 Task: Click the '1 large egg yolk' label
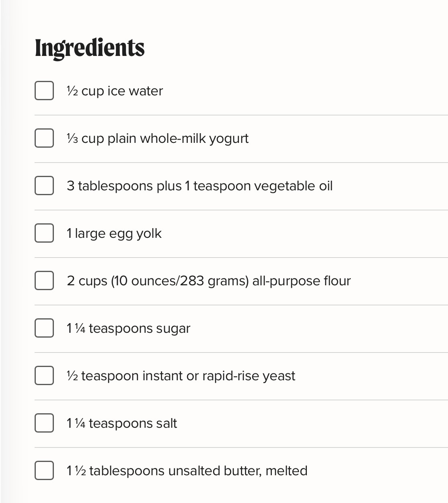[x=114, y=233]
